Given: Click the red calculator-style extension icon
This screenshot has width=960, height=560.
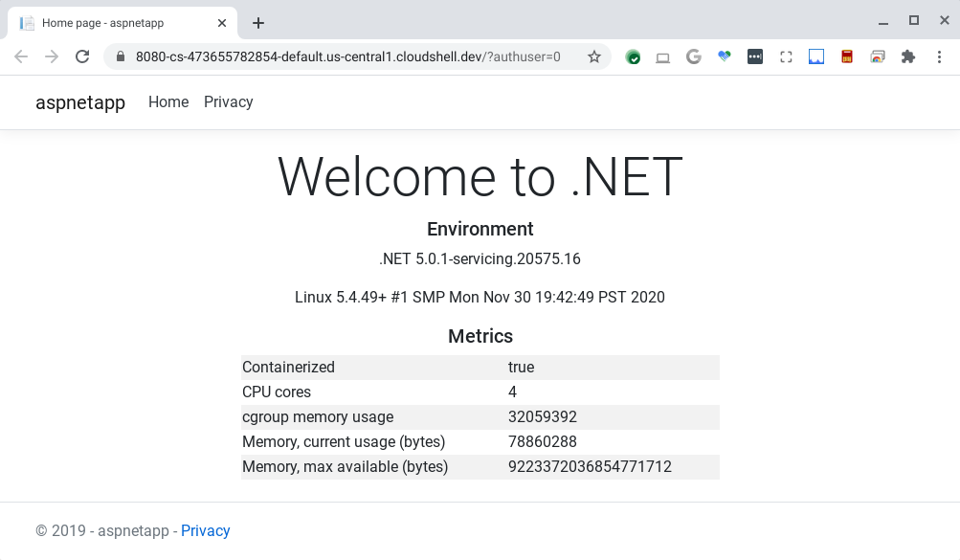Looking at the screenshot, I should (846, 56).
